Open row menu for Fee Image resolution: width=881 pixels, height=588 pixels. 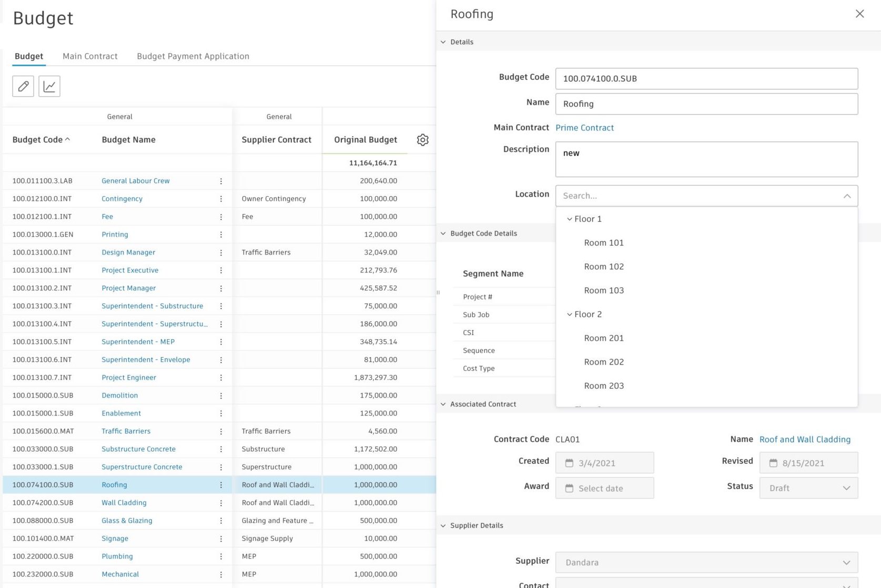(221, 217)
